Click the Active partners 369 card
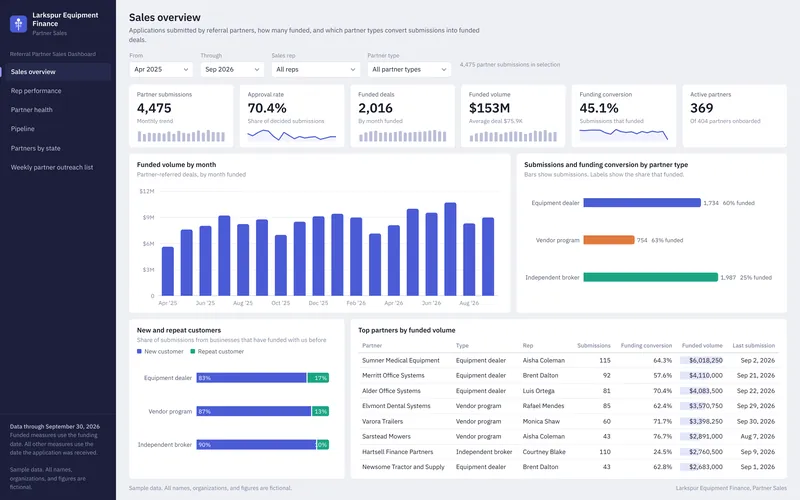 (x=734, y=116)
